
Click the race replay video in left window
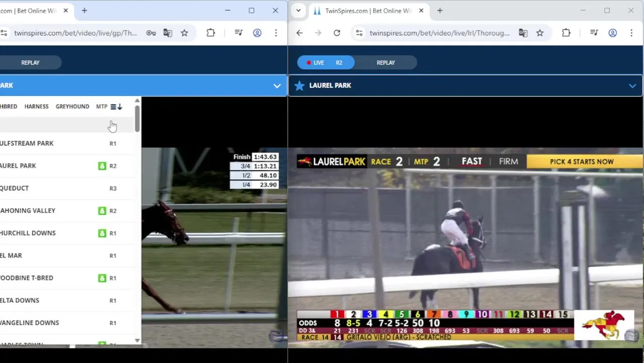tap(214, 247)
